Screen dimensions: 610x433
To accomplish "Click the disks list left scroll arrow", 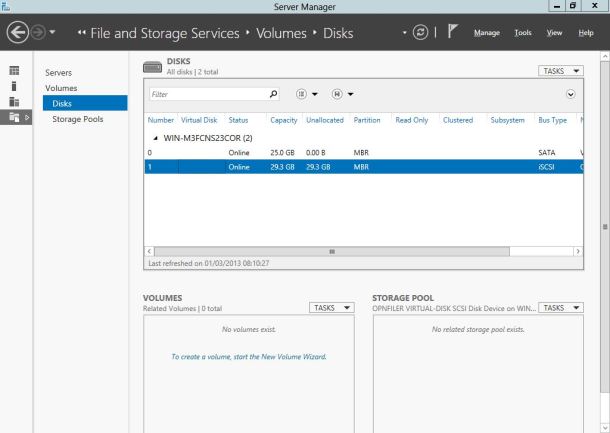I will [149, 251].
